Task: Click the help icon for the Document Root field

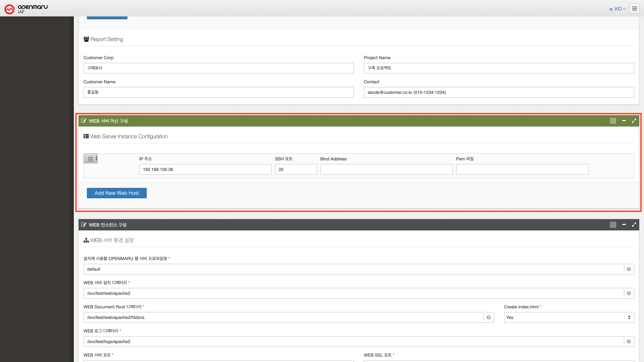Action: pos(489,317)
